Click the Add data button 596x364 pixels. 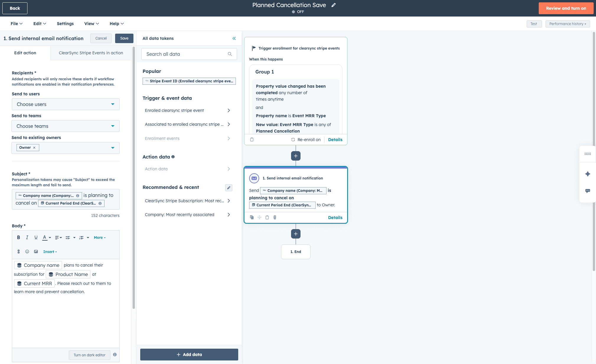189,355
